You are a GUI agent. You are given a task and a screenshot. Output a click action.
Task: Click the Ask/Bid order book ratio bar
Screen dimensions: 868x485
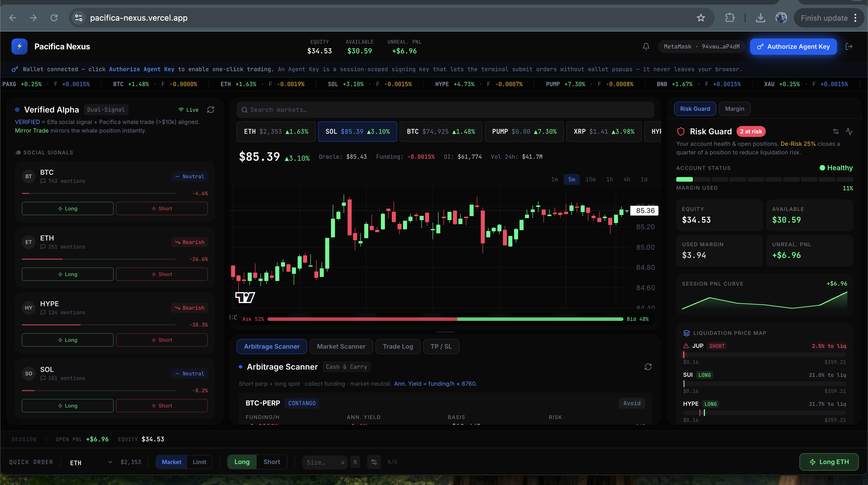click(x=445, y=319)
